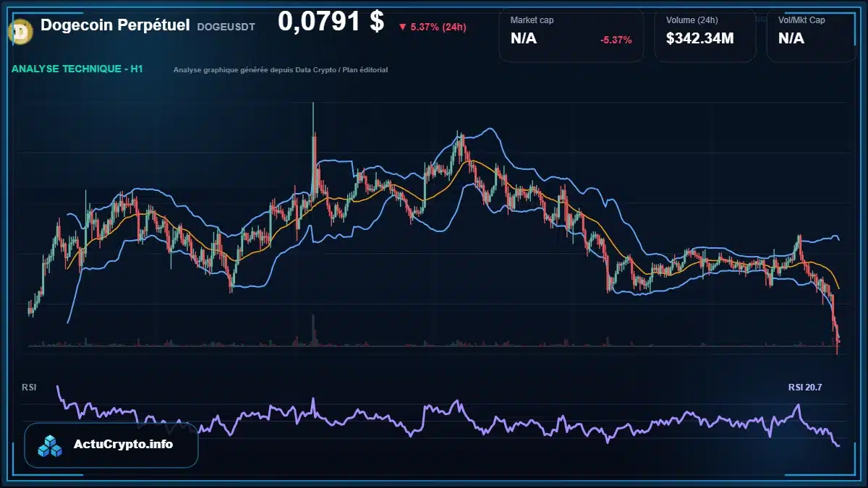Image resolution: width=868 pixels, height=488 pixels.
Task: Click the ANALYSE TECHNIQUE - H1 heading
Action: point(77,69)
